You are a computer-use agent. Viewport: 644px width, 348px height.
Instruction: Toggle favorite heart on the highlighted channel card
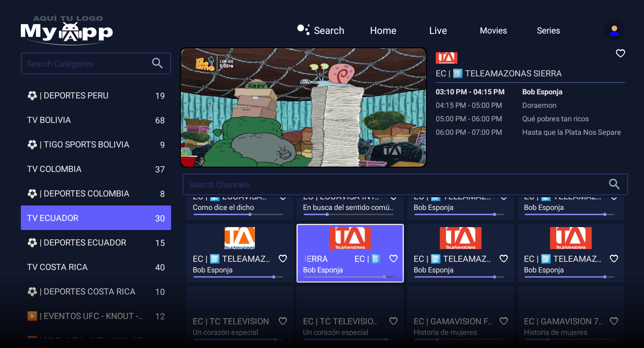tap(393, 259)
